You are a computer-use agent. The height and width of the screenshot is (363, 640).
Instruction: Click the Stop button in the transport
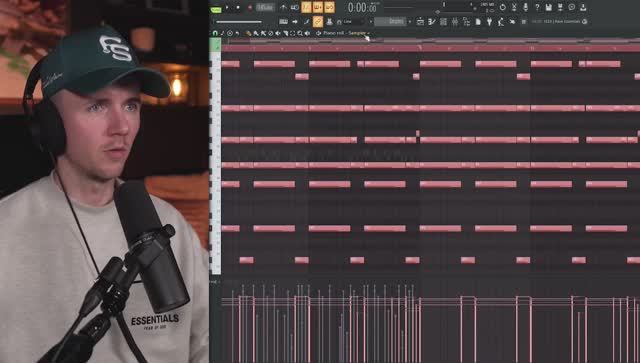[x=238, y=7]
